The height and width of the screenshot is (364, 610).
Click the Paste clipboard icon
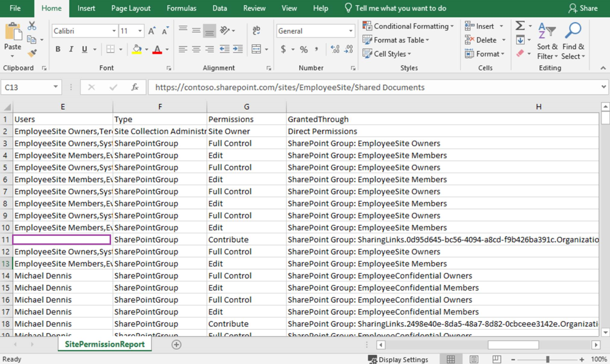[x=13, y=32]
